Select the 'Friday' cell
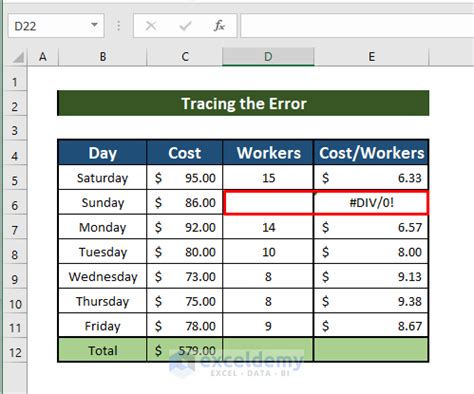Screen dimensions: 474x394 (x=102, y=326)
